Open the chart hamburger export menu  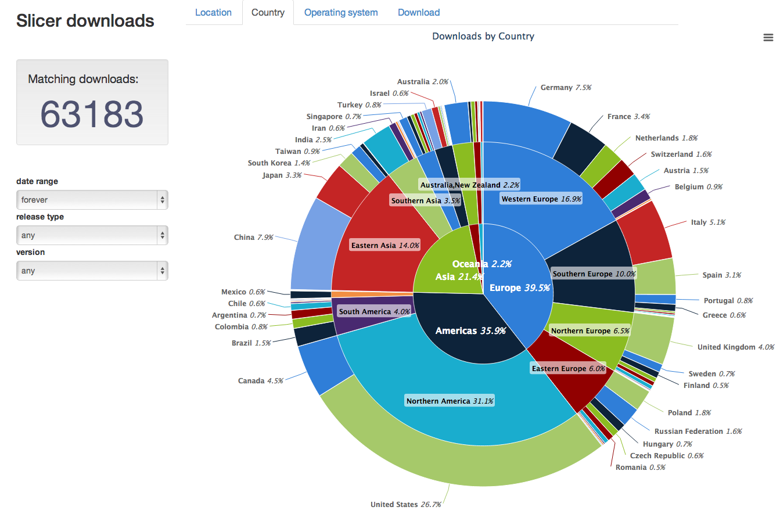coord(768,38)
